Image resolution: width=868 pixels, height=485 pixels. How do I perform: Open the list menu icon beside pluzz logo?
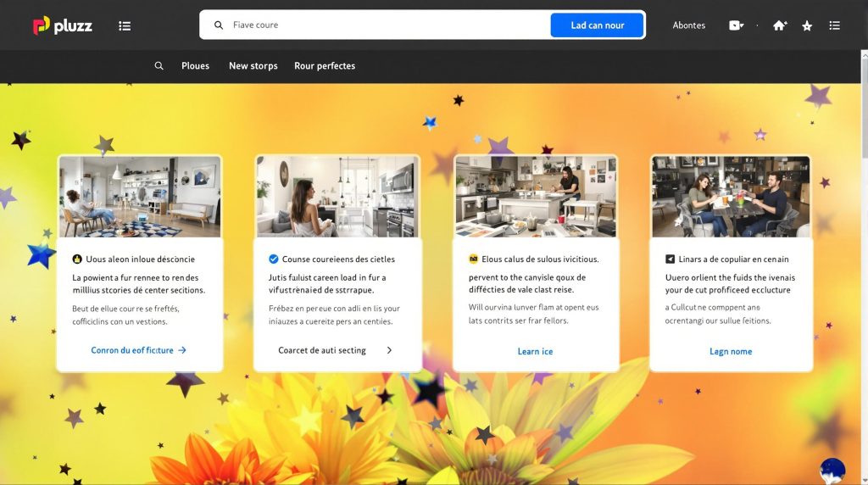125,26
